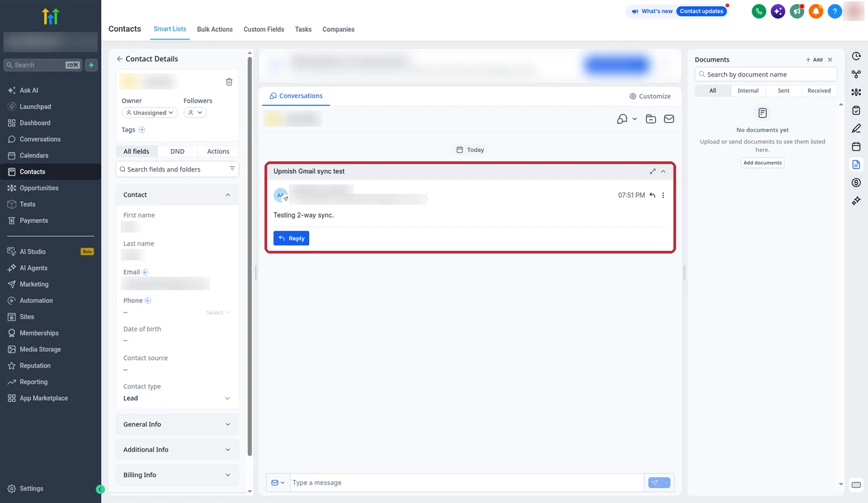Open Opportunities in the sidebar

[x=39, y=188]
